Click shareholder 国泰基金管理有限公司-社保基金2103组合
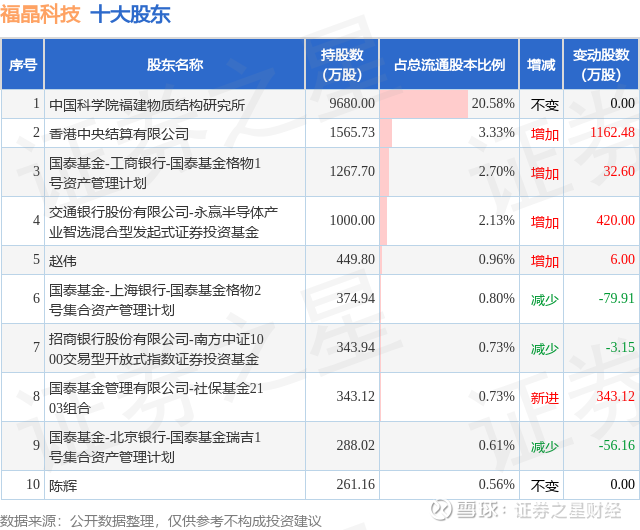The height and width of the screenshot is (530, 640). click(x=156, y=398)
